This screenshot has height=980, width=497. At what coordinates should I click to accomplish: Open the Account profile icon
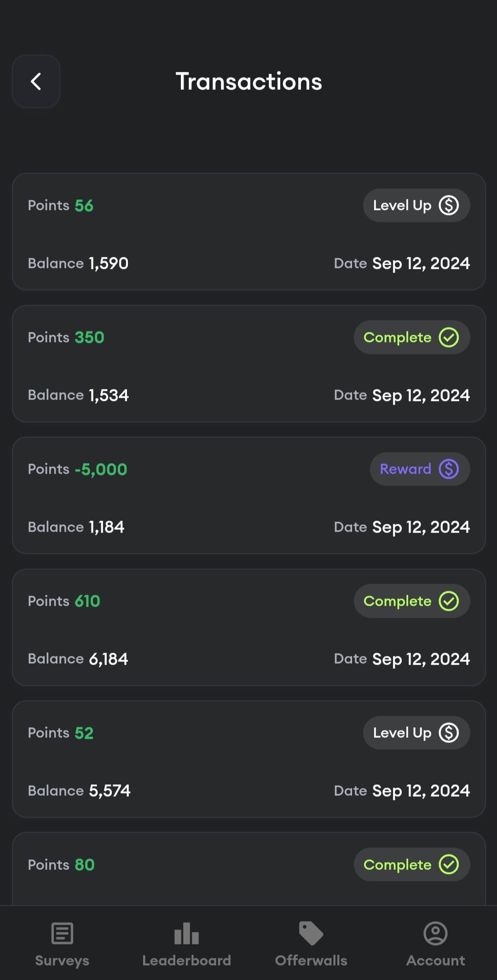(435, 934)
